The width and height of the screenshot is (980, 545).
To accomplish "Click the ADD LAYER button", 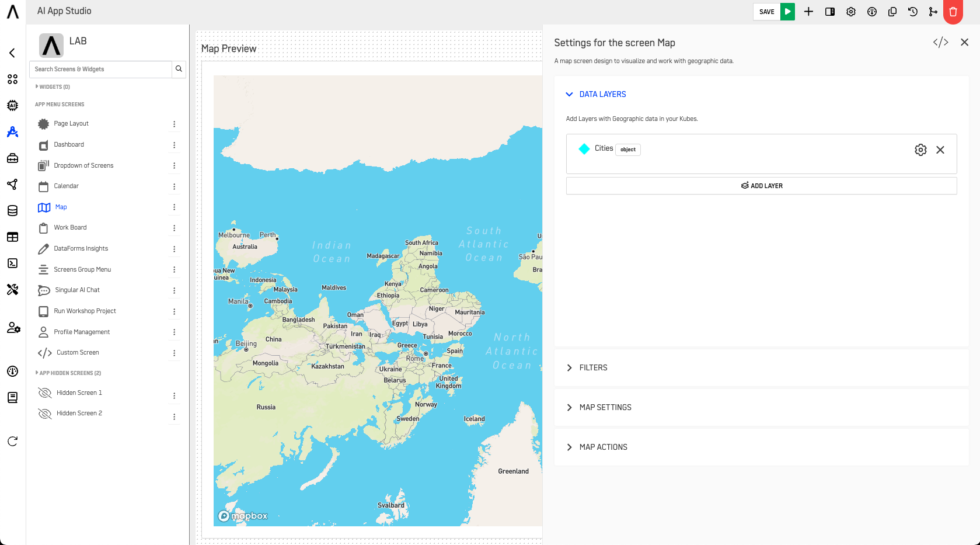I will point(761,186).
